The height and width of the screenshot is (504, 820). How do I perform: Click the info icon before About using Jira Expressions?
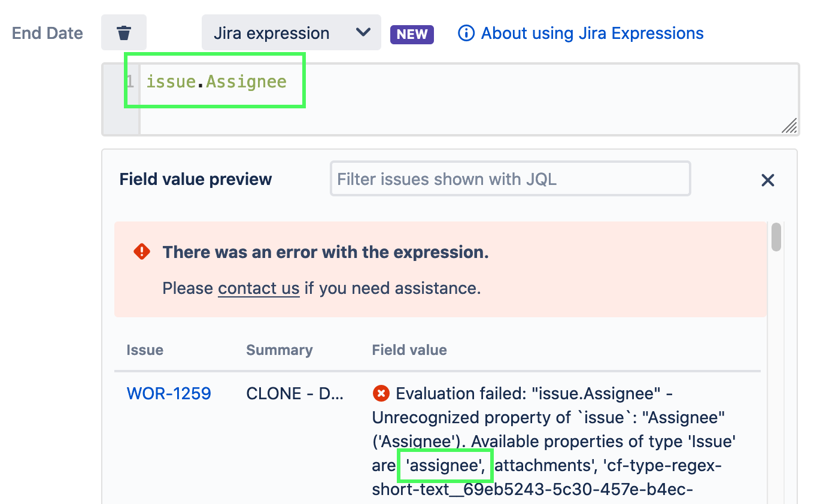466,34
